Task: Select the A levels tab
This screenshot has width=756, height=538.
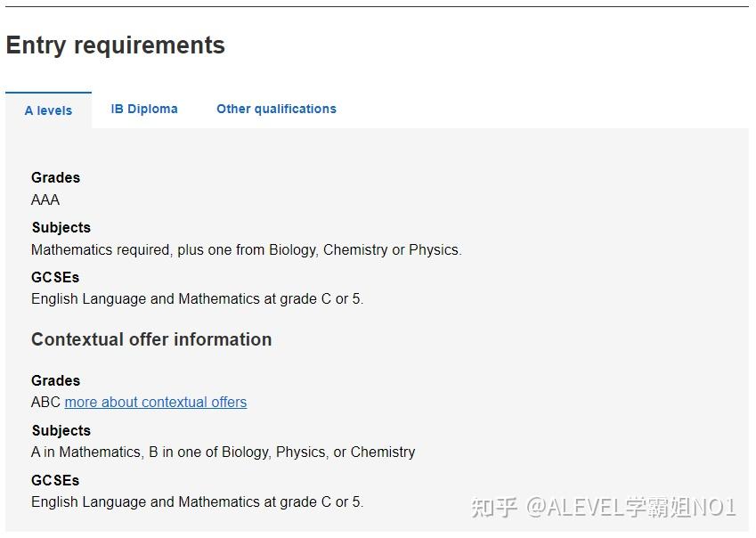Action: click(48, 110)
